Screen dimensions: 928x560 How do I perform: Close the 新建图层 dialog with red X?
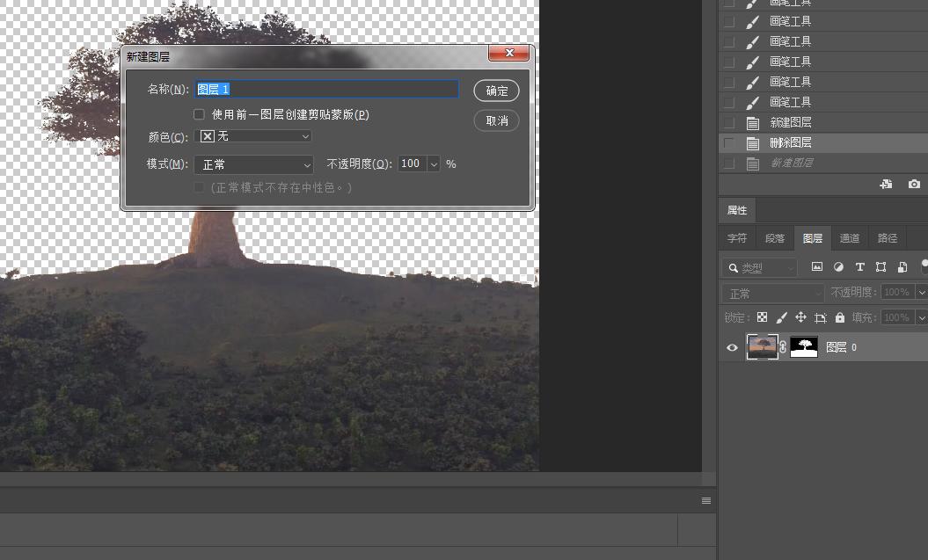[x=509, y=53]
